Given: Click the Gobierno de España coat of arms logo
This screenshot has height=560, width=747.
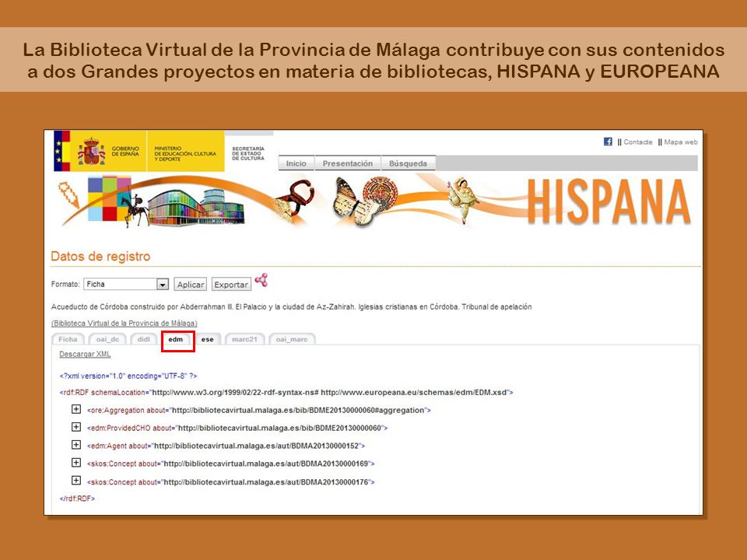Looking at the screenshot, I should tap(91, 151).
